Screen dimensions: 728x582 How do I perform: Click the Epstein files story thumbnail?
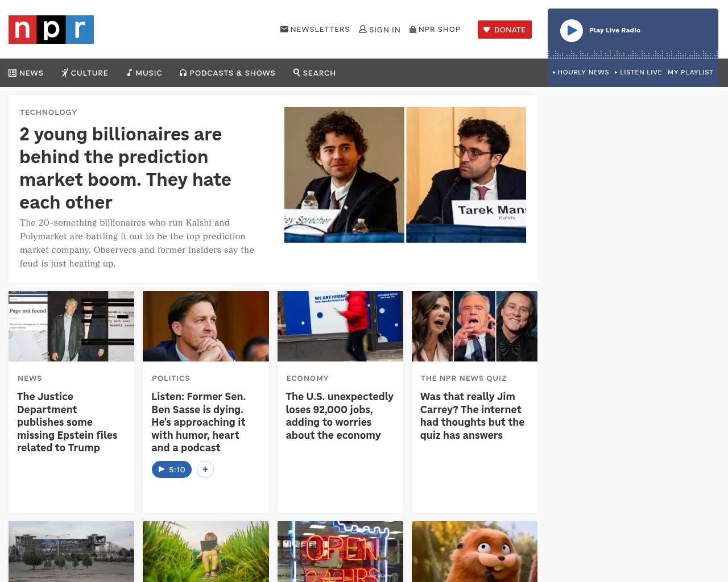click(71, 326)
